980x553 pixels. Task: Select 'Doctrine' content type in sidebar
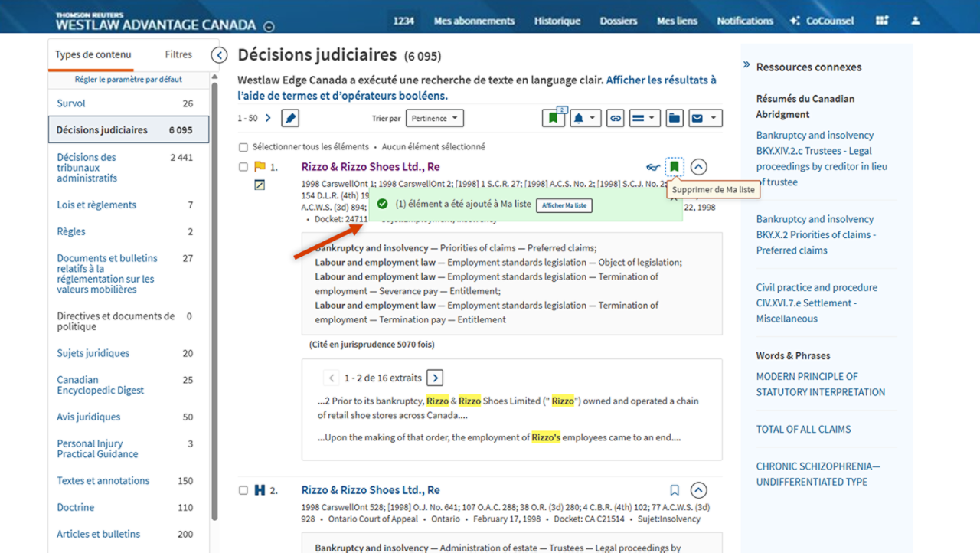pyautogui.click(x=76, y=508)
